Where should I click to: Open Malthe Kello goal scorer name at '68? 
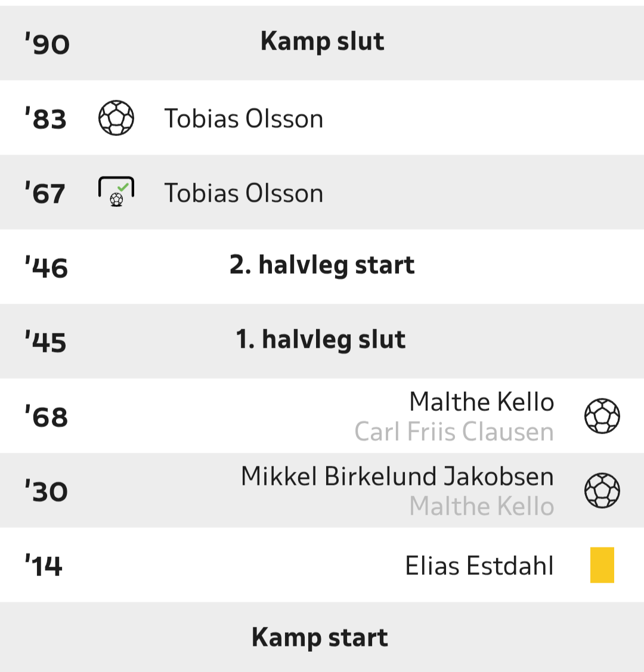481,402
